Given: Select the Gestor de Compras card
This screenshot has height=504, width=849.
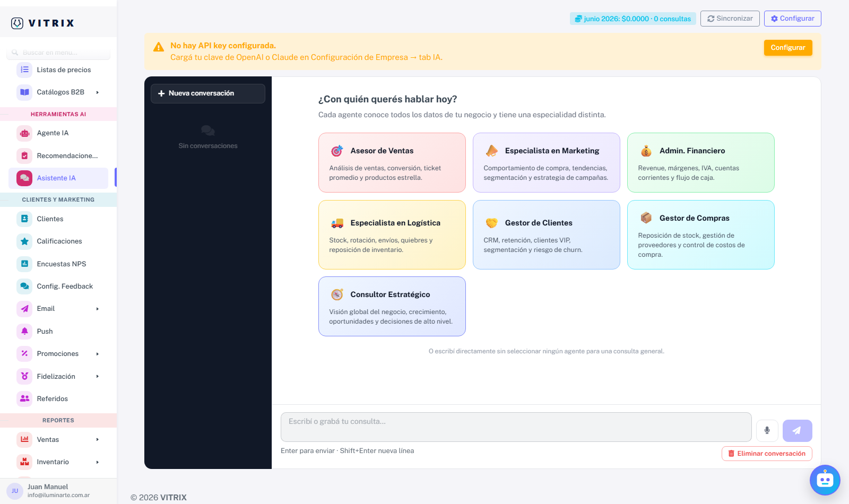Looking at the screenshot, I should tap(701, 234).
